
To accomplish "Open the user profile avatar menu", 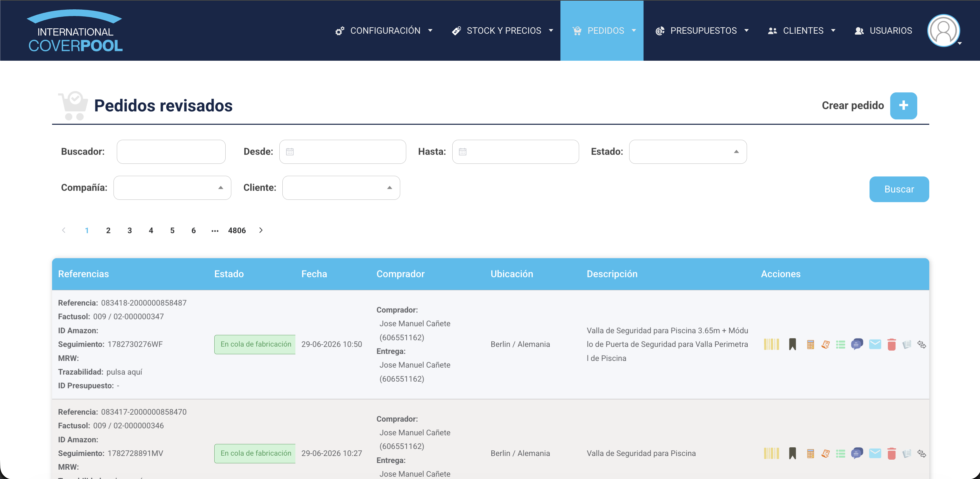I will [x=944, y=30].
